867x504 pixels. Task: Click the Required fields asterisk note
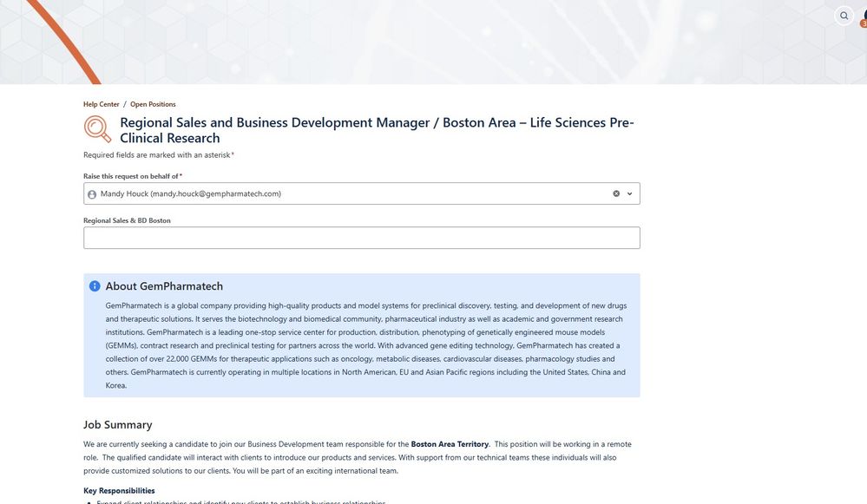(x=159, y=154)
